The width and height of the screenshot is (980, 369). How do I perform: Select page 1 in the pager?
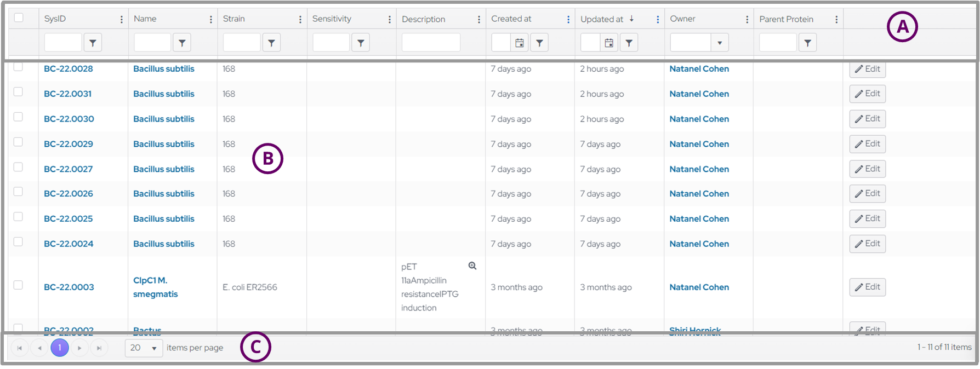[60, 348]
